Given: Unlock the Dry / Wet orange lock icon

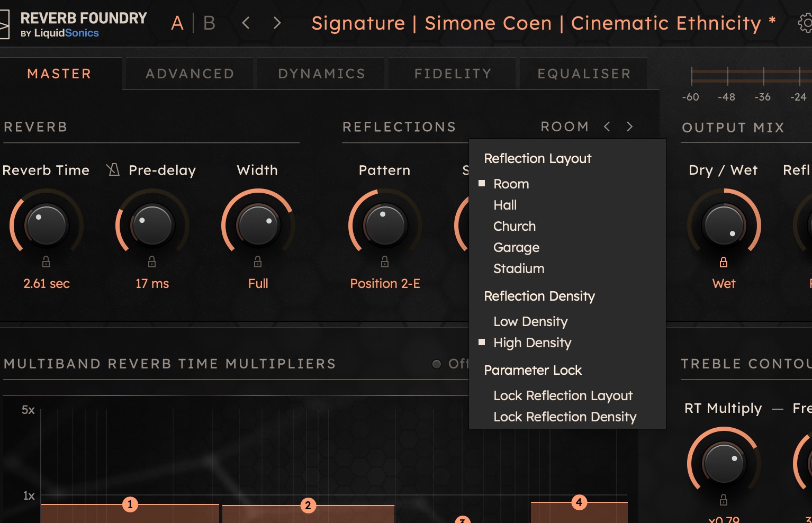Looking at the screenshot, I should tap(724, 262).
